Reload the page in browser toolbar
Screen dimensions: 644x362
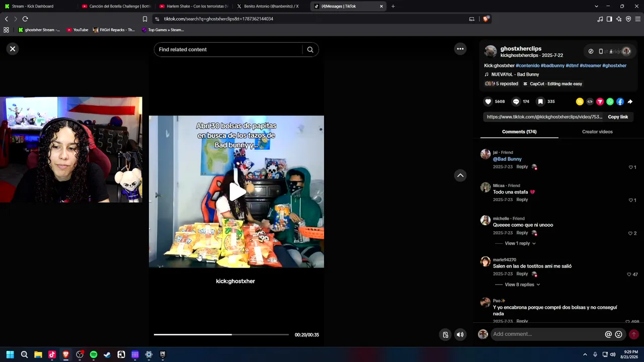[x=25, y=19]
